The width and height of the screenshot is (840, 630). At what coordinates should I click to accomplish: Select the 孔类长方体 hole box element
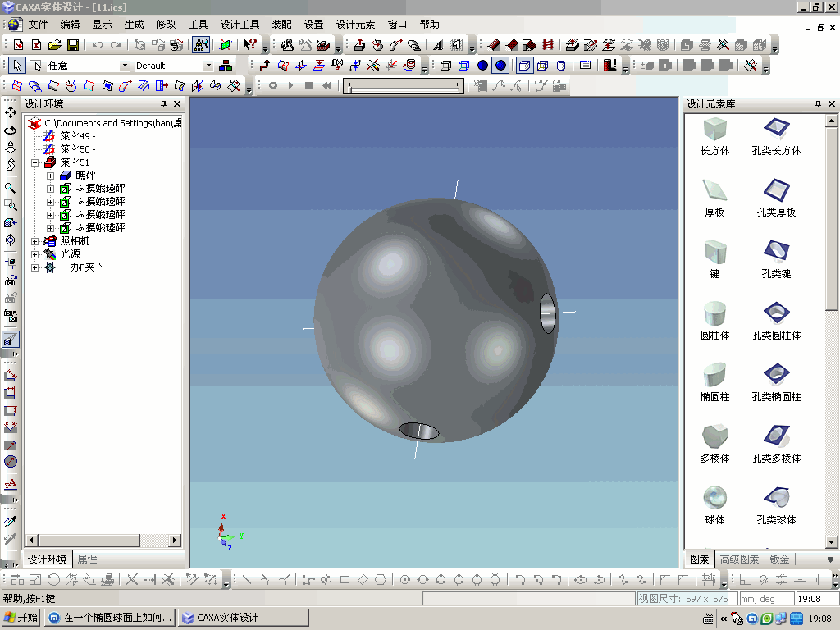coord(776,137)
